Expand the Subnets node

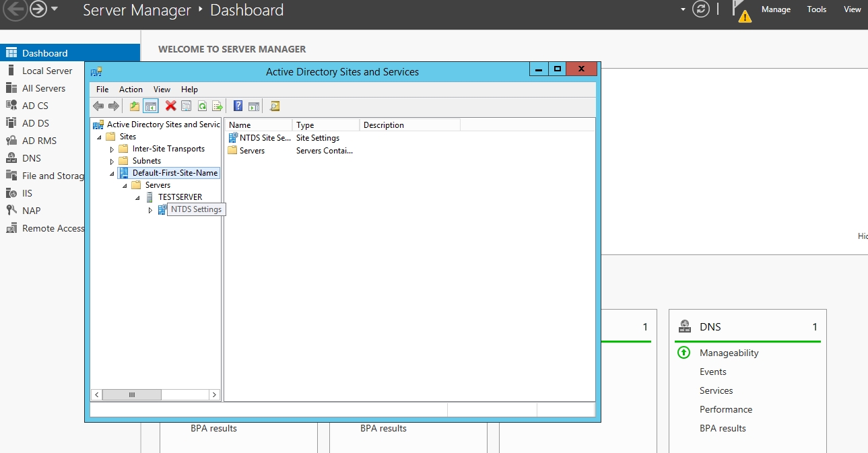click(112, 161)
